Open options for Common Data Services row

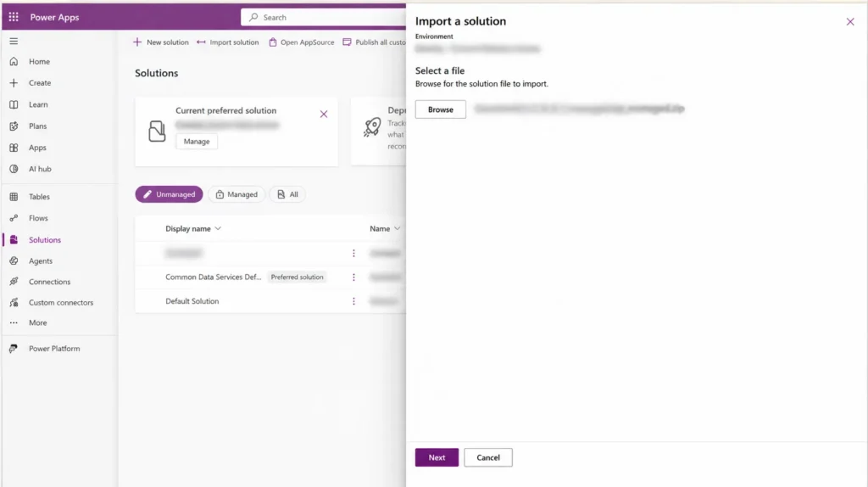coord(353,277)
